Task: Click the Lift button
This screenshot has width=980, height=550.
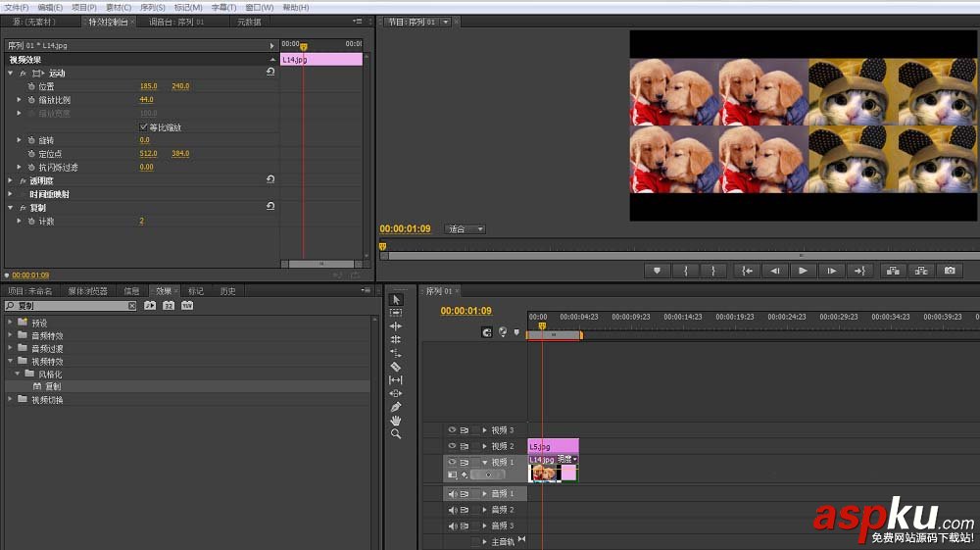Action: 893,271
